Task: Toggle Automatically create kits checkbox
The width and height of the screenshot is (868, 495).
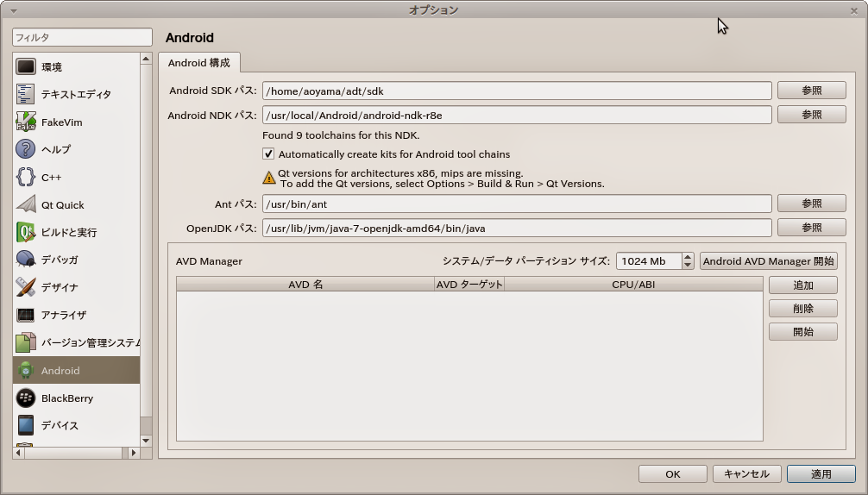Action: pos(268,154)
